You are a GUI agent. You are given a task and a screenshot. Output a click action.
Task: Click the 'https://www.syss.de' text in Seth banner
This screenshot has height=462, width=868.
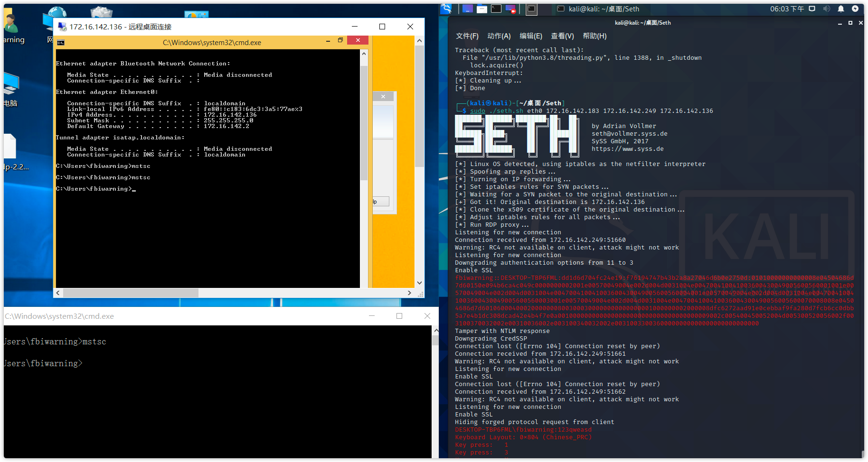tap(628, 149)
